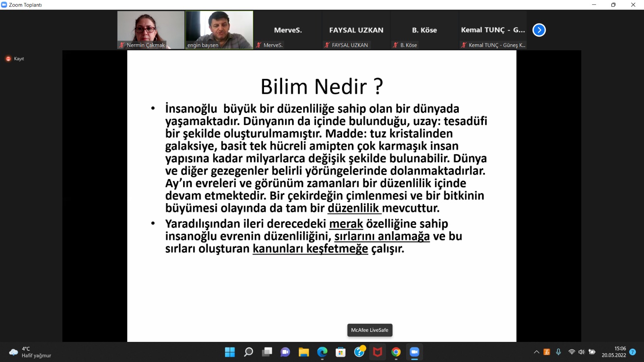644x362 pixels.
Task: Show next participants with blue arrow
Action: 539,30
